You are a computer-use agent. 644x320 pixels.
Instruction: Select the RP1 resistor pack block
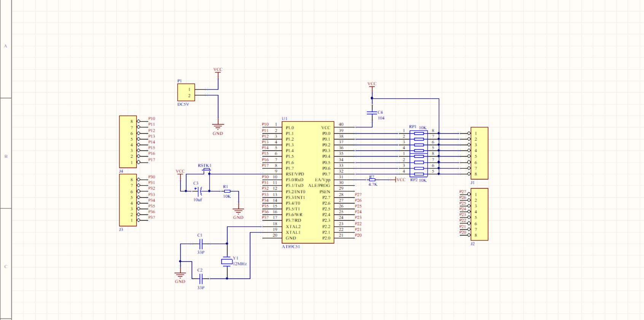click(418, 142)
